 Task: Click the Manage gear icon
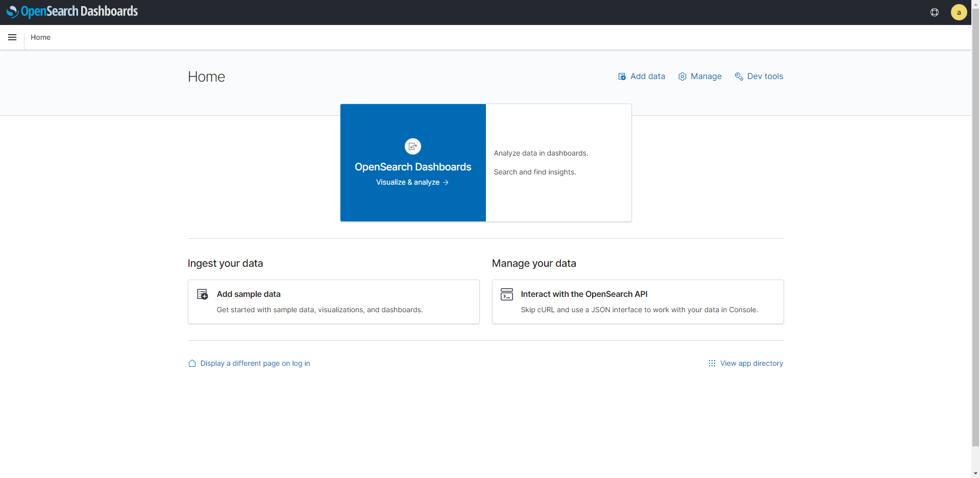click(x=682, y=77)
